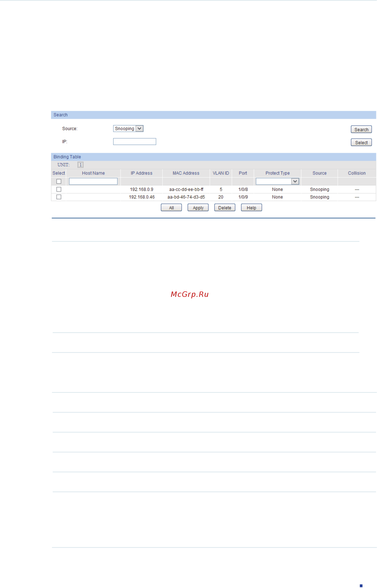Click IP address cell 192.168.0.9

[142, 189]
